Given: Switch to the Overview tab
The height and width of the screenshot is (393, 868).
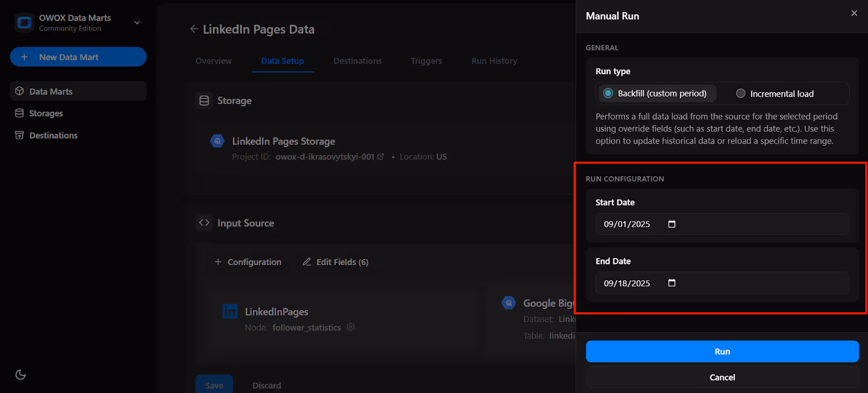Looking at the screenshot, I should point(214,61).
